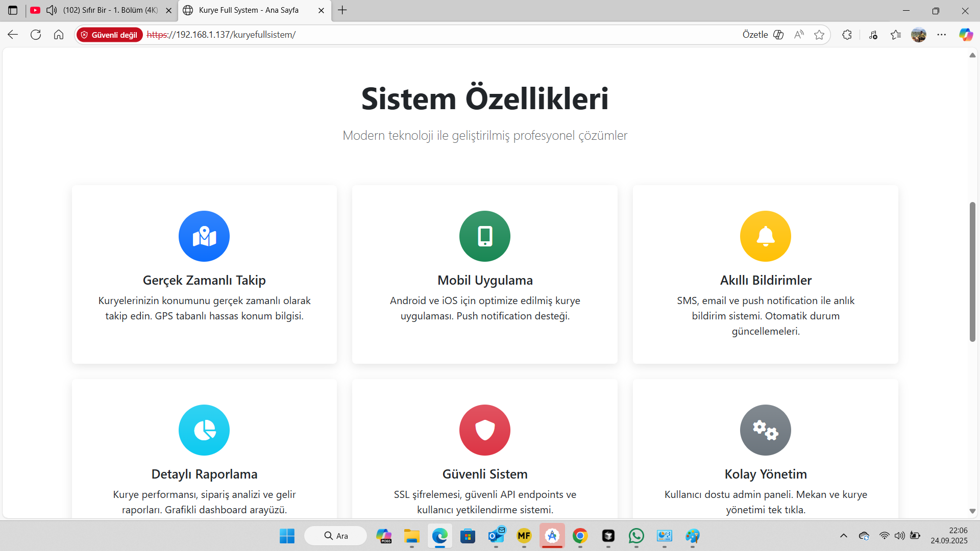Click the gray gears management icon
Image resolution: width=980 pixels, height=551 pixels.
[x=766, y=430]
